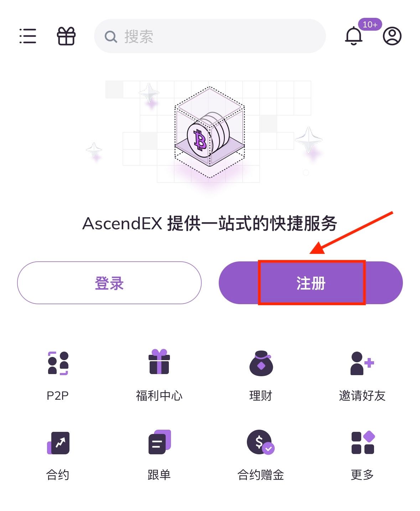The image size is (420, 511).
Task: Open the P2P trading icon
Action: [x=58, y=363]
